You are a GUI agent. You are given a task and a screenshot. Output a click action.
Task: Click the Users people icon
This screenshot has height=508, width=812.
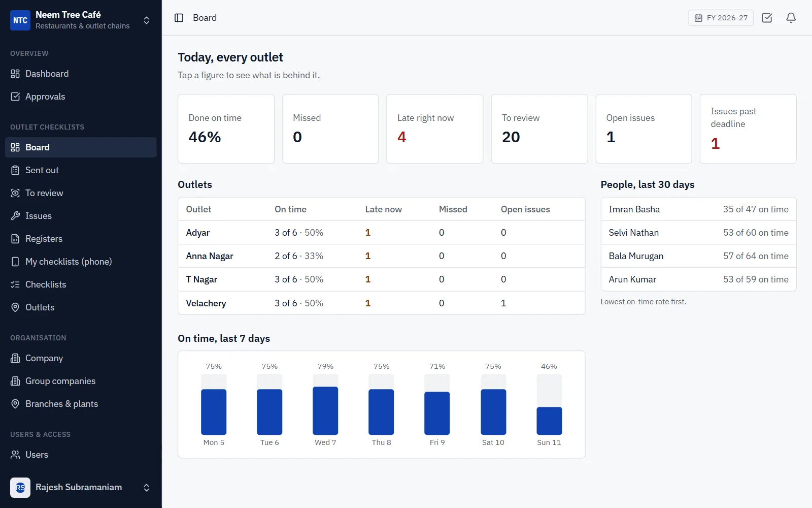click(15, 455)
